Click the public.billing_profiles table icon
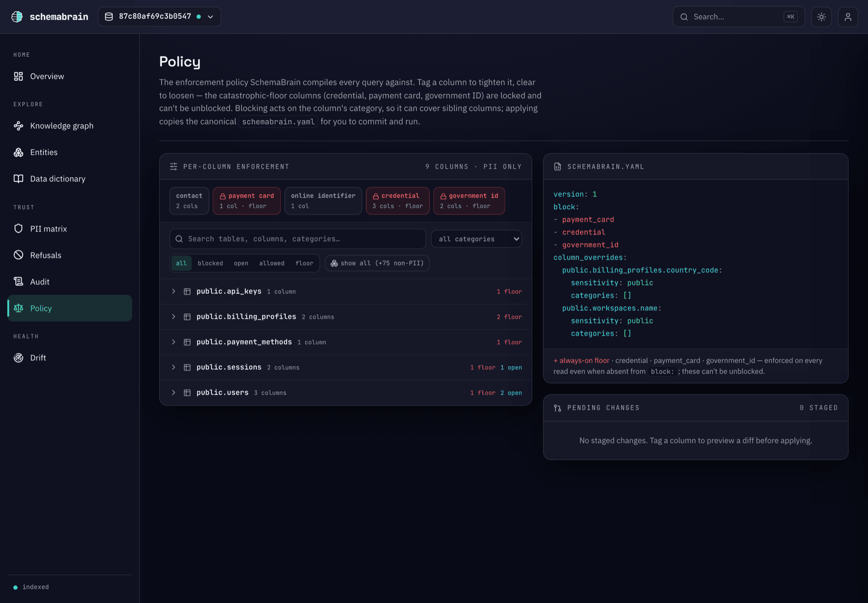The height and width of the screenshot is (603, 868). (187, 317)
